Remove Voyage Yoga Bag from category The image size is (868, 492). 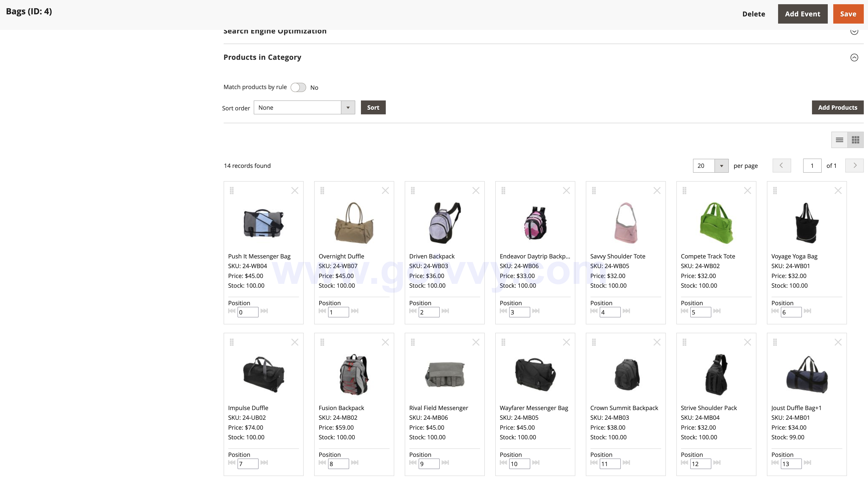[x=838, y=190]
